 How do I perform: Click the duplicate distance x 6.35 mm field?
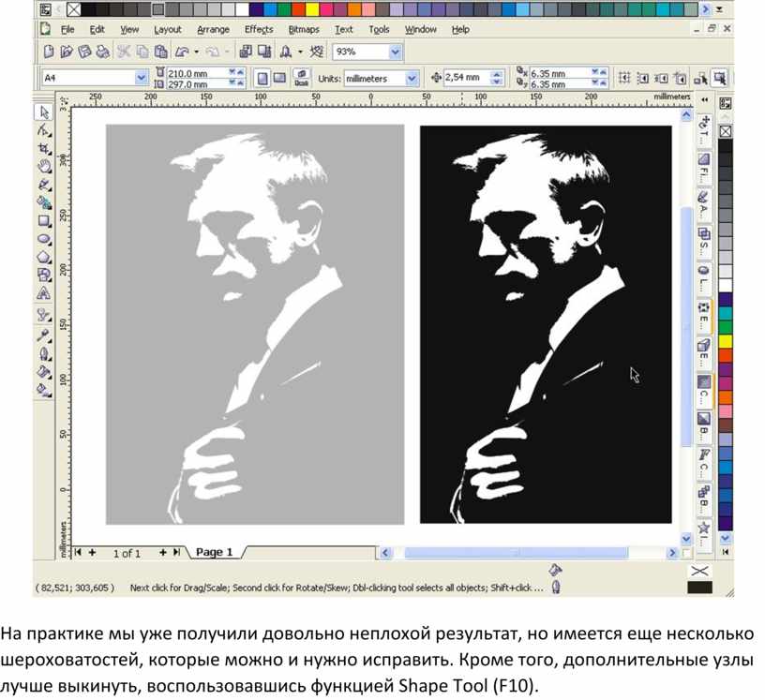click(560, 74)
